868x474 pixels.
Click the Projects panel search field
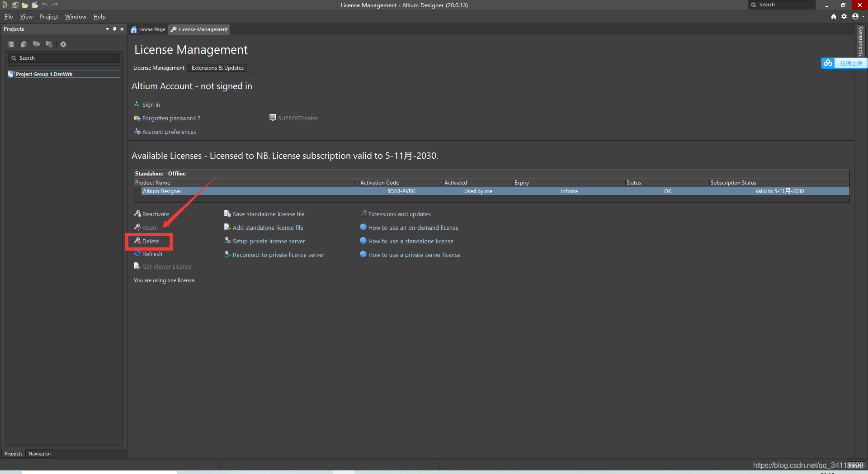(x=64, y=58)
